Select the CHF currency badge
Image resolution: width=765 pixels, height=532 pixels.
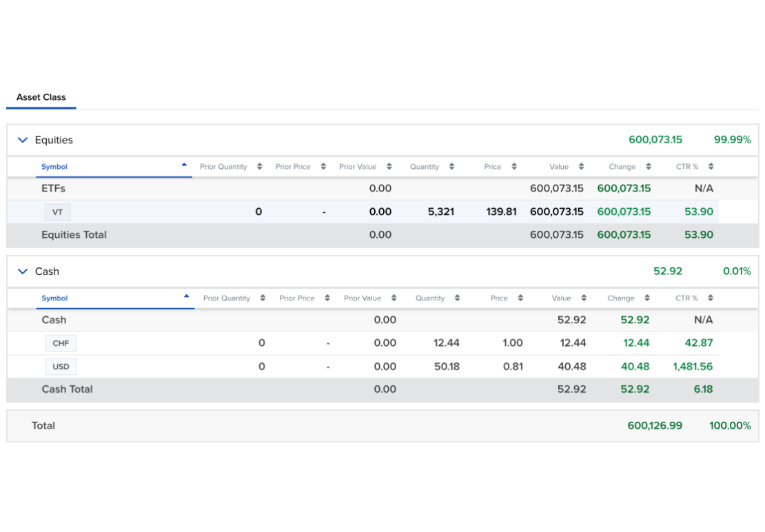(x=61, y=343)
